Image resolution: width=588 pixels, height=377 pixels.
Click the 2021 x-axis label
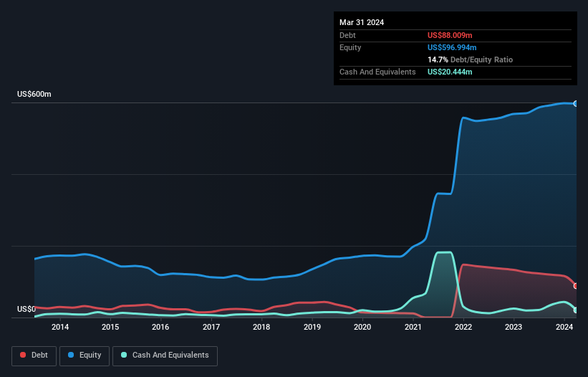point(413,327)
